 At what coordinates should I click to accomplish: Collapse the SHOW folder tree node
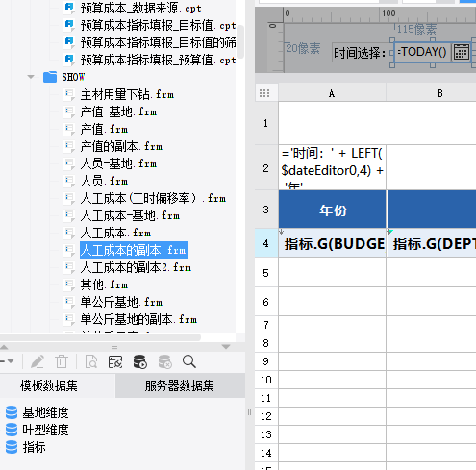[31, 77]
